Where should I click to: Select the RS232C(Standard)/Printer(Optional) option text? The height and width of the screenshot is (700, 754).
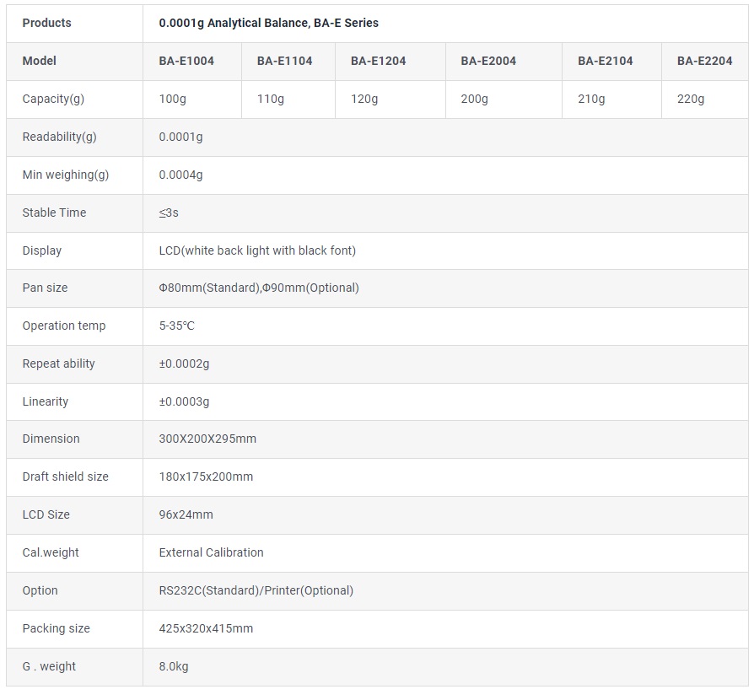(x=256, y=590)
